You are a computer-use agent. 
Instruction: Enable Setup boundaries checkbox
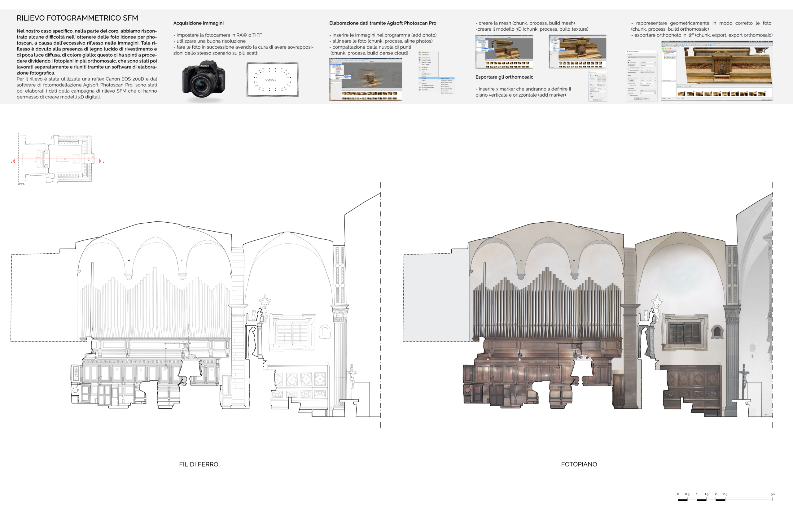click(629, 78)
